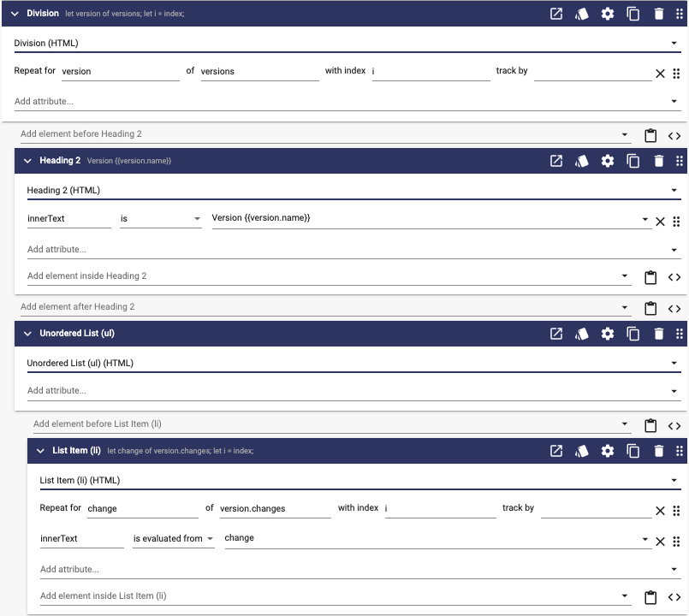Image resolution: width=689 pixels, height=616 pixels.
Task: Remove Heading 2 innerText attribute row
Action: (x=660, y=222)
